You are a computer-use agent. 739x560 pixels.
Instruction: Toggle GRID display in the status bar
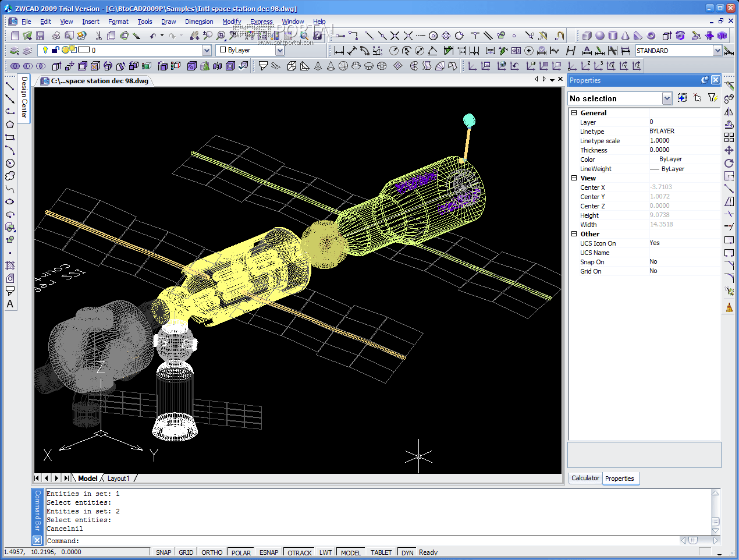pos(186,552)
